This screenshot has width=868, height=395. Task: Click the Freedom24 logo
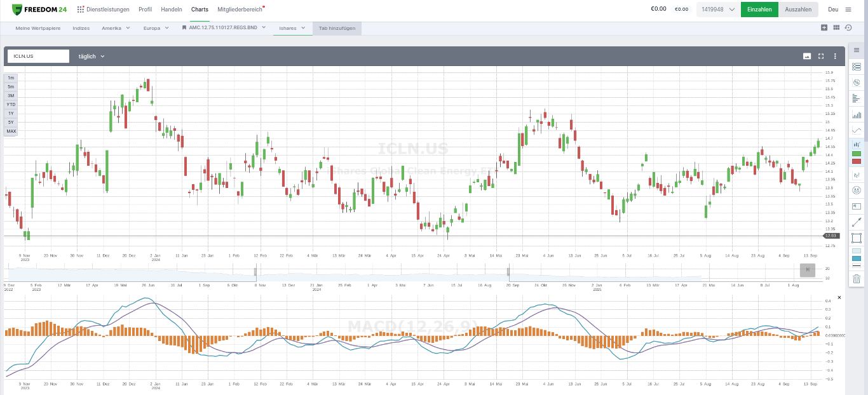(x=40, y=10)
